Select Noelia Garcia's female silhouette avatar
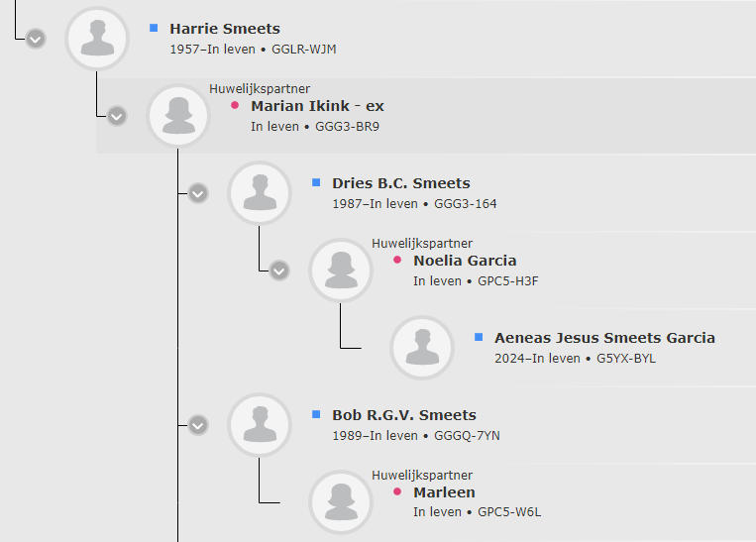The height and width of the screenshot is (542, 756). point(341,271)
